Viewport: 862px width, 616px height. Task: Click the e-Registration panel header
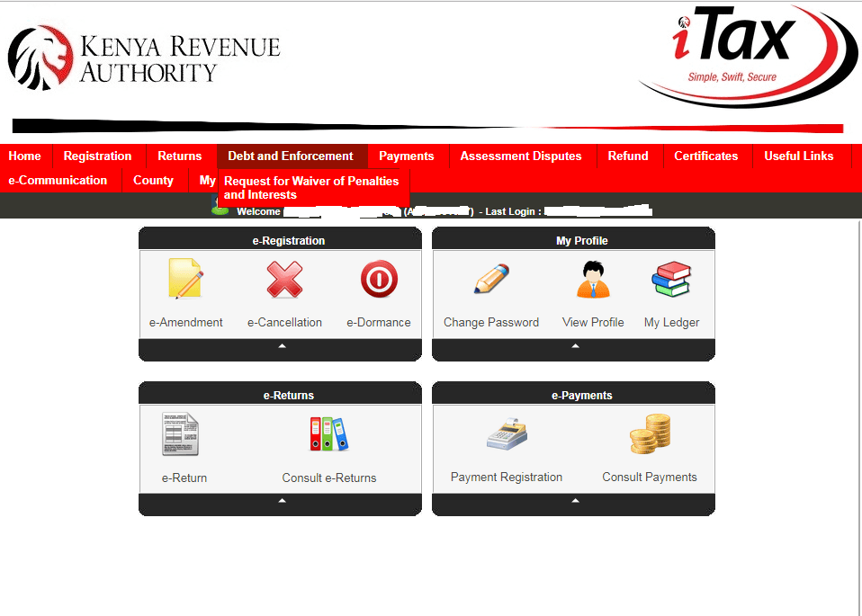pyautogui.click(x=281, y=240)
